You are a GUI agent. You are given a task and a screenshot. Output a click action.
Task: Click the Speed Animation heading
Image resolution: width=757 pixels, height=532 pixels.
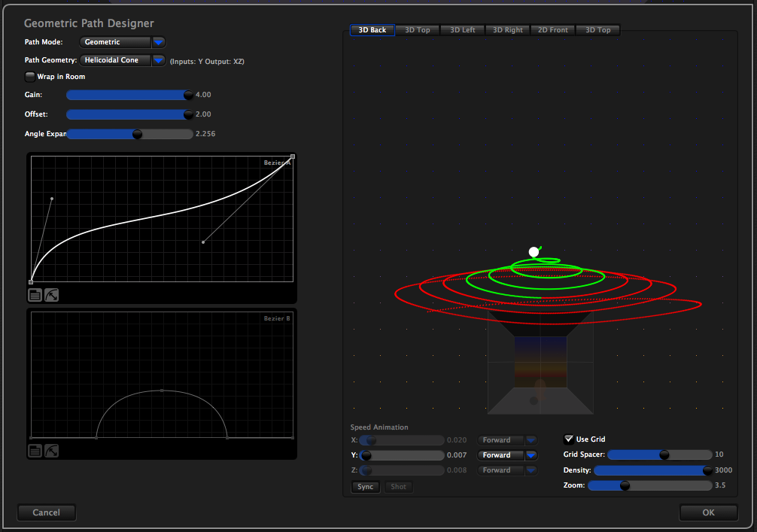[x=379, y=427]
